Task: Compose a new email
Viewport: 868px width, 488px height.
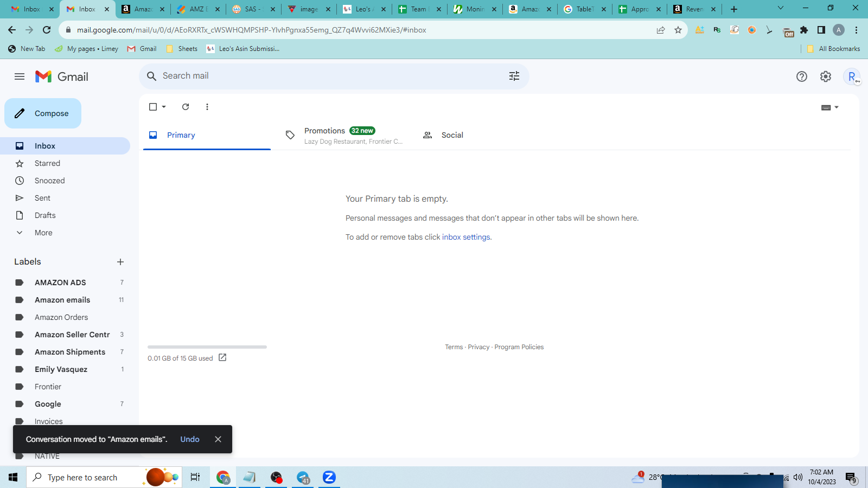Action: [43, 113]
